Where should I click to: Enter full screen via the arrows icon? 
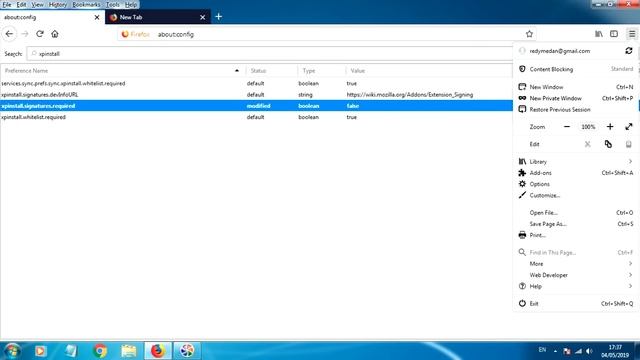click(629, 127)
